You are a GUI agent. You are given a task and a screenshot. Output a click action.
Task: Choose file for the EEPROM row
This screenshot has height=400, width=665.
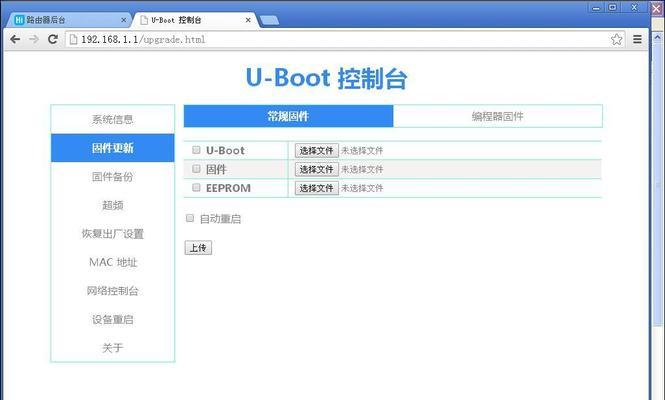click(x=316, y=188)
